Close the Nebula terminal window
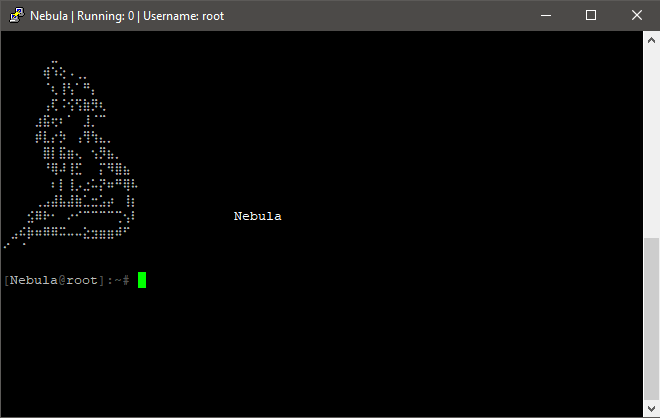Image resolution: width=660 pixels, height=418 pixels. point(637,16)
